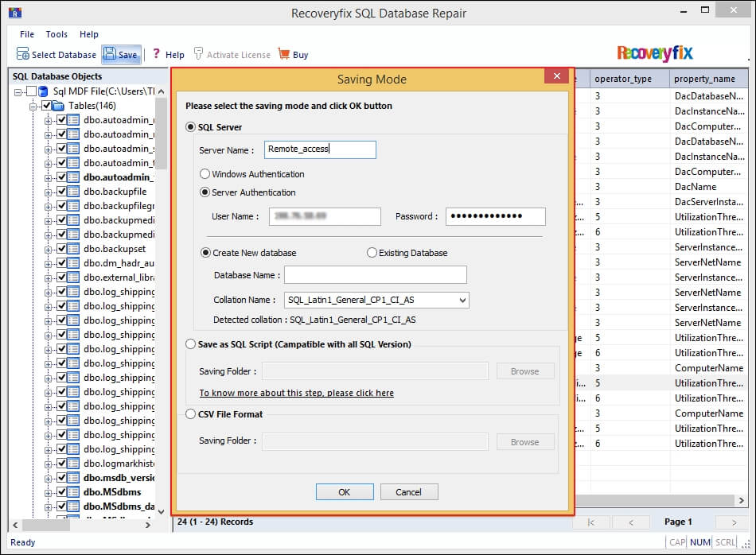
Task: Click the table icon beside dbo.backupset
Action: point(73,249)
